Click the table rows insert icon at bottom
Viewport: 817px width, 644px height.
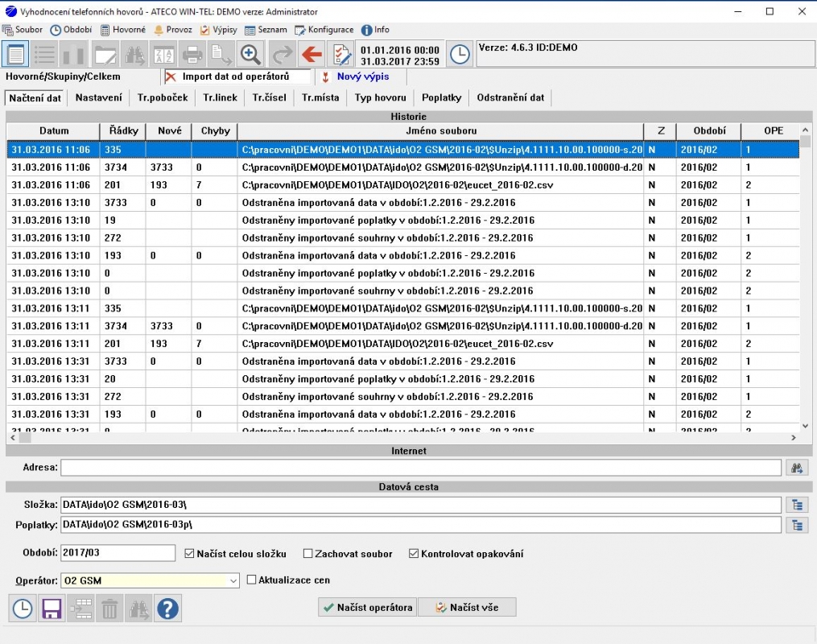pyautogui.click(x=80, y=608)
